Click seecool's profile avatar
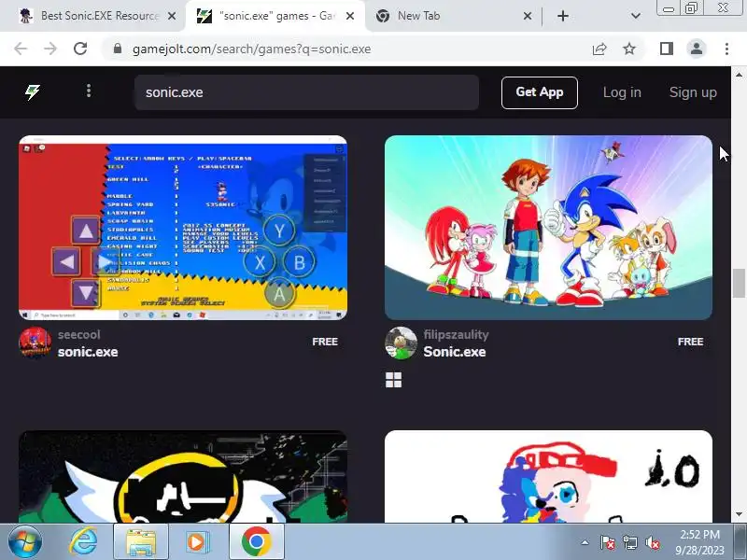The width and height of the screenshot is (747, 560). (35, 343)
